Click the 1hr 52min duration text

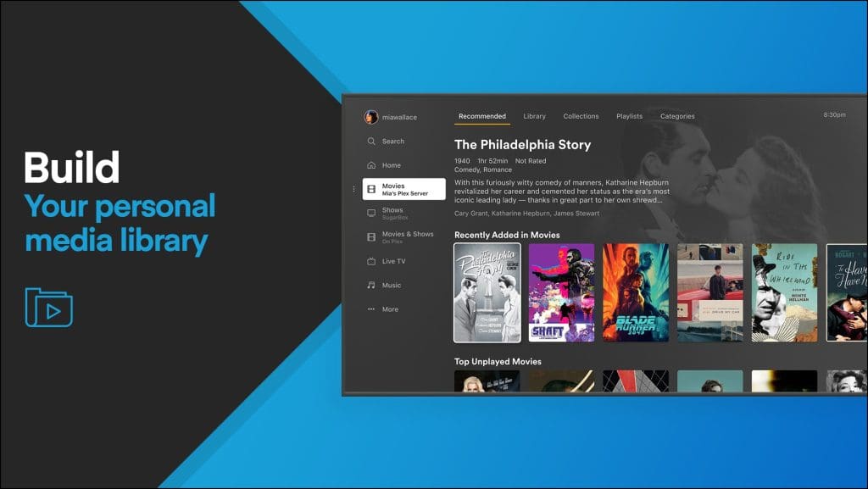[492, 161]
